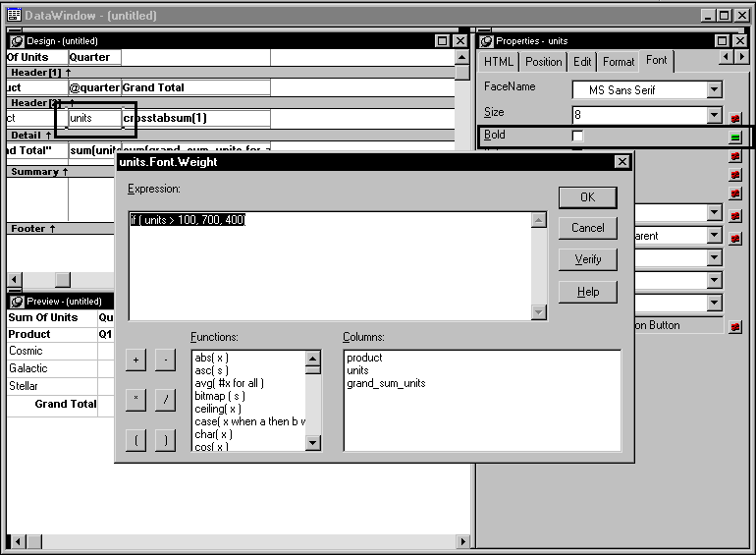Image resolution: width=756 pixels, height=555 pixels.
Task: Select asc( s ) in the Functions list
Action: (x=212, y=370)
